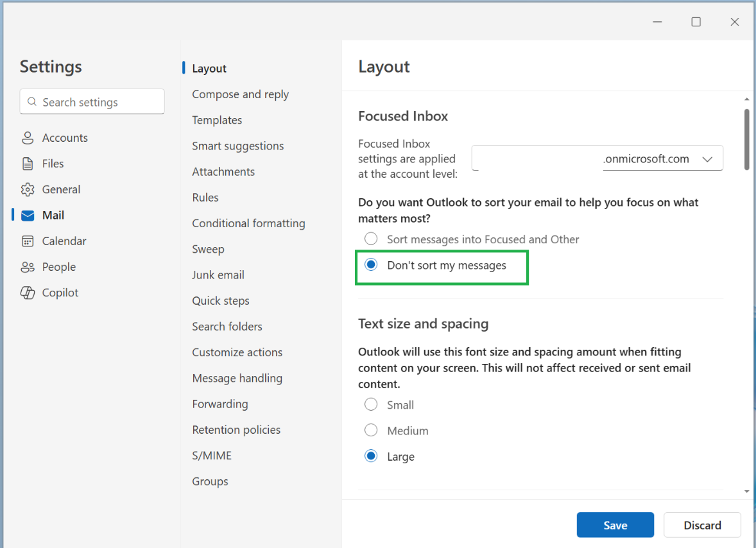Click the Copilot logo icon
Image resolution: width=756 pixels, height=548 pixels.
(x=28, y=293)
